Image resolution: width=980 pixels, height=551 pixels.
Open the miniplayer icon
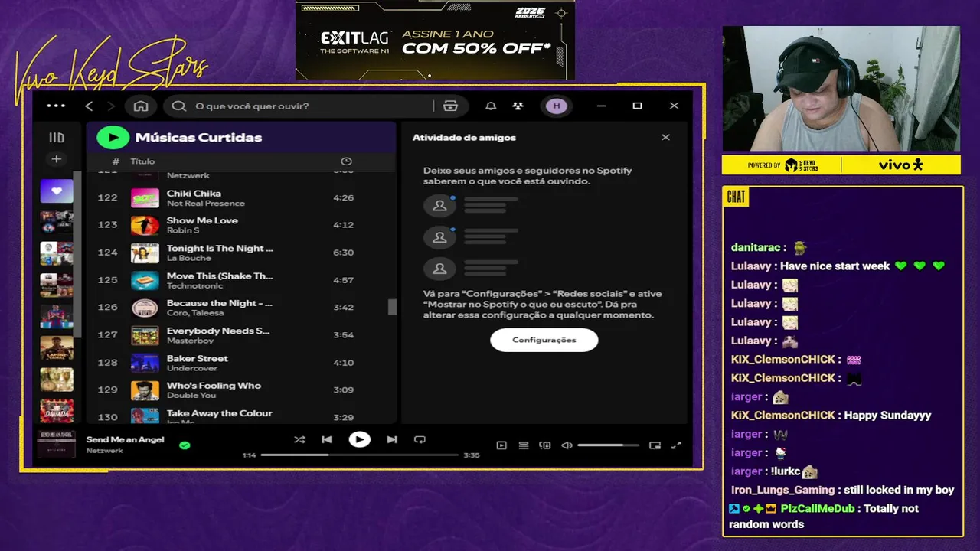tap(655, 445)
